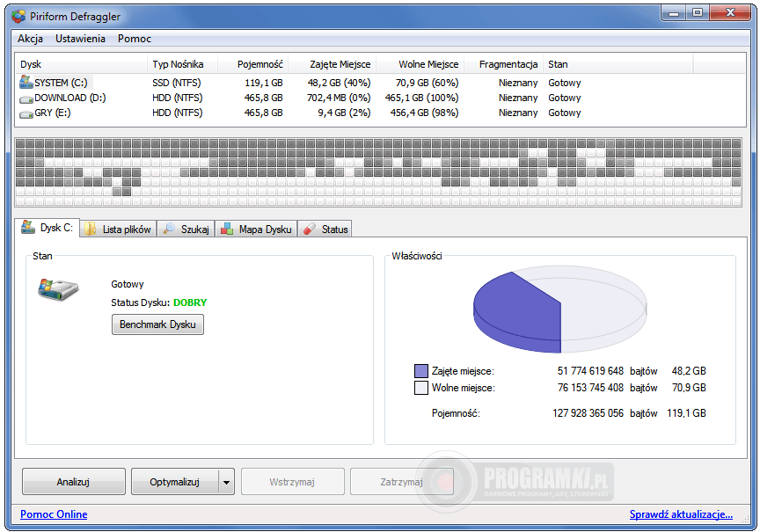The image size is (760, 532).
Task: Close the Piriform Defraggler window
Action: pos(730,13)
